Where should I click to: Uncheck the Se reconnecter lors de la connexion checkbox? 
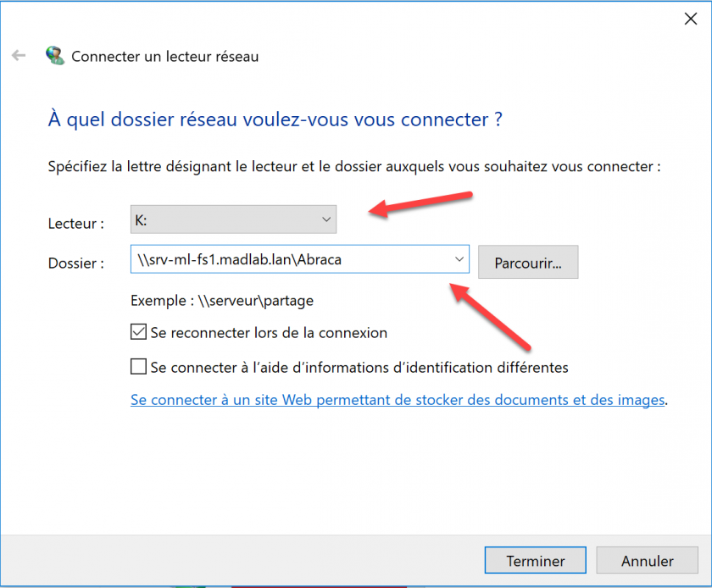click(x=138, y=332)
